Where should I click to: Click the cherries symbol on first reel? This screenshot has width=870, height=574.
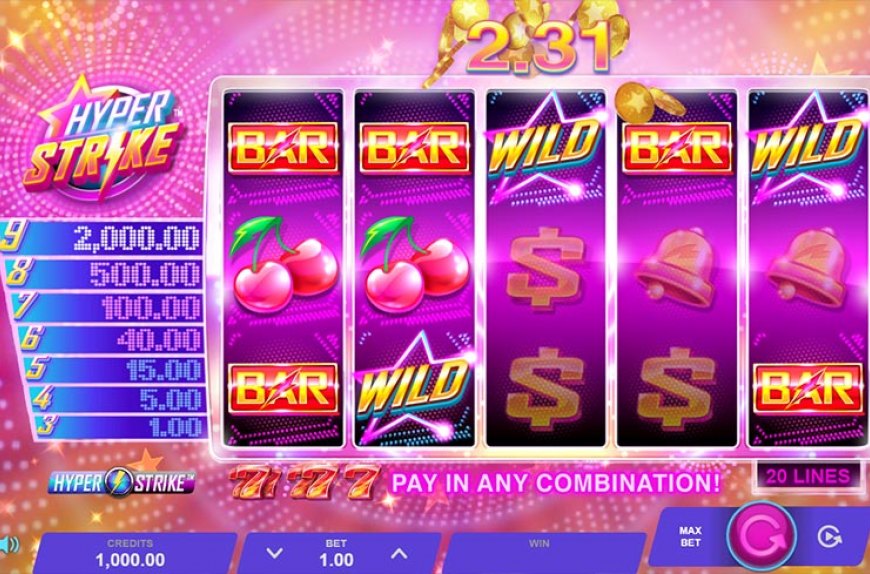(284, 263)
